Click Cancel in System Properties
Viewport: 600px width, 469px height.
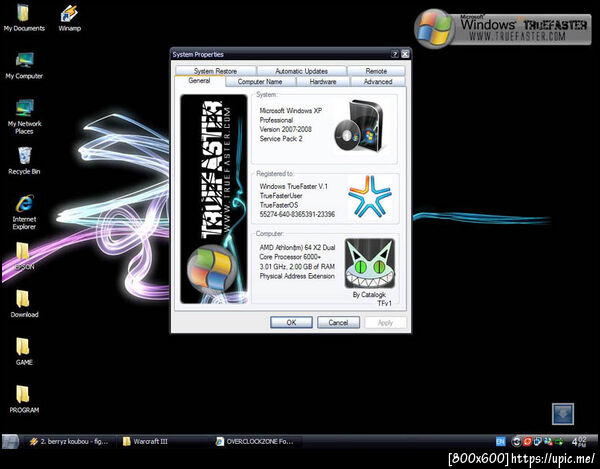(x=338, y=322)
